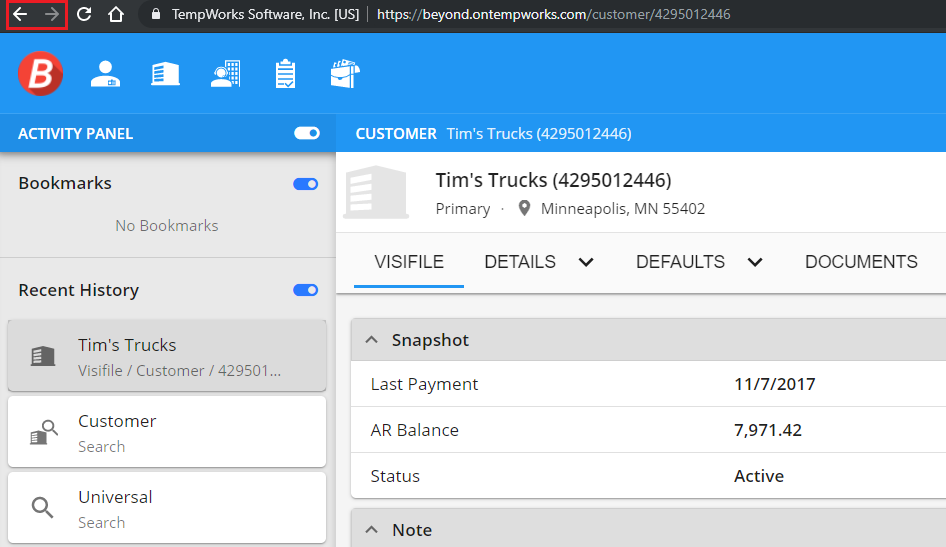
Task: Click the Customer Search magnifier icon
Action: click(x=44, y=432)
